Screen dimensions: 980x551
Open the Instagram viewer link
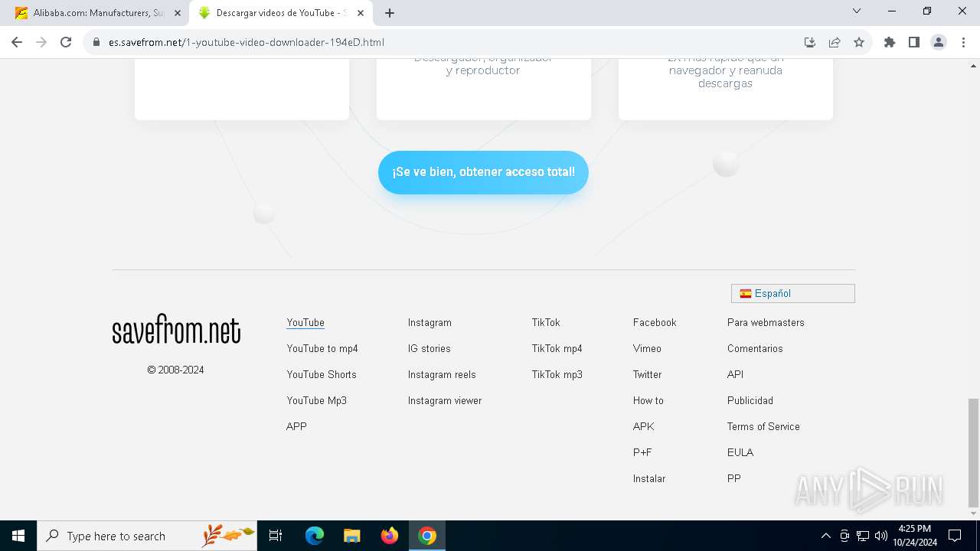445,401
